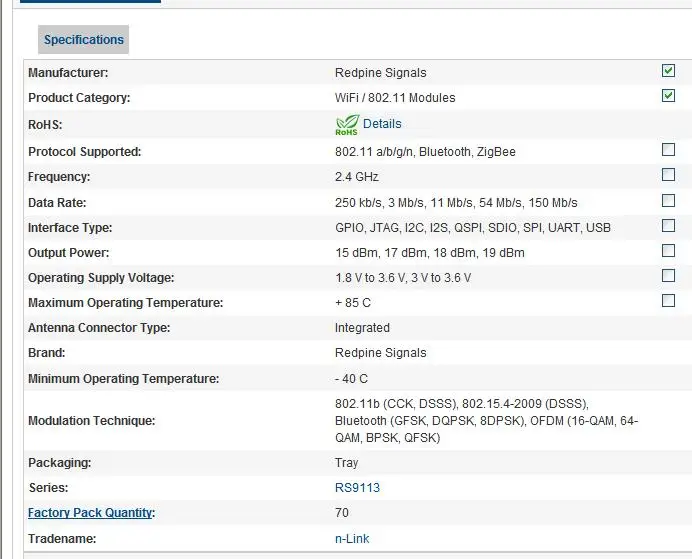Click the green RoHS leaf icon

tap(347, 125)
